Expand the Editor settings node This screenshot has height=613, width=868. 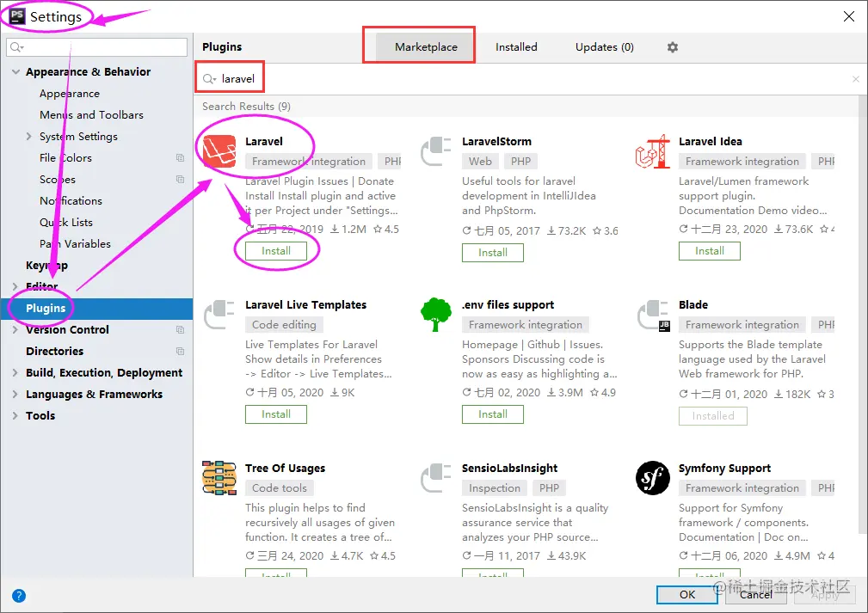pos(15,286)
